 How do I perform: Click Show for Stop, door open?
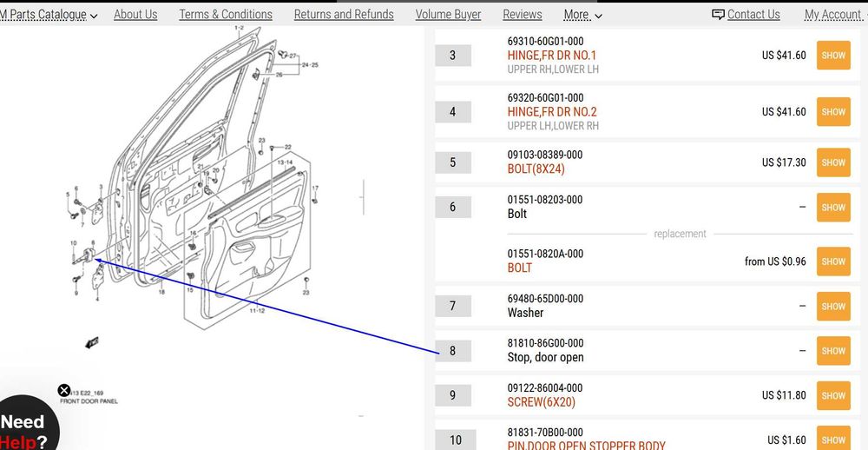pyautogui.click(x=833, y=351)
